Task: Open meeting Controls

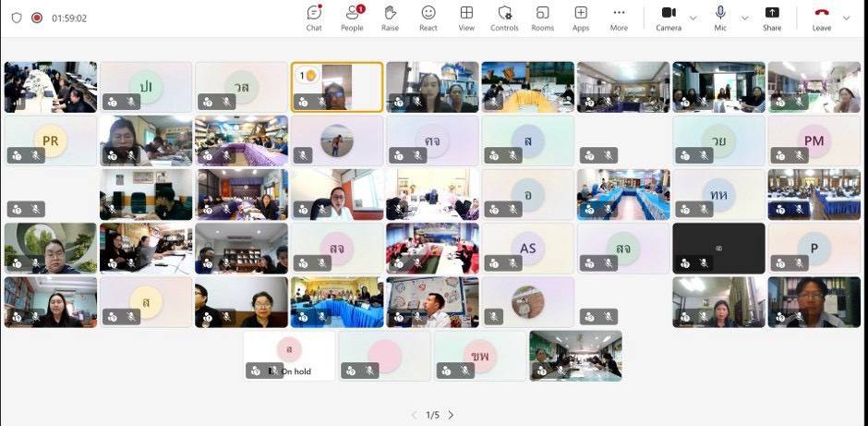Action: (504, 18)
